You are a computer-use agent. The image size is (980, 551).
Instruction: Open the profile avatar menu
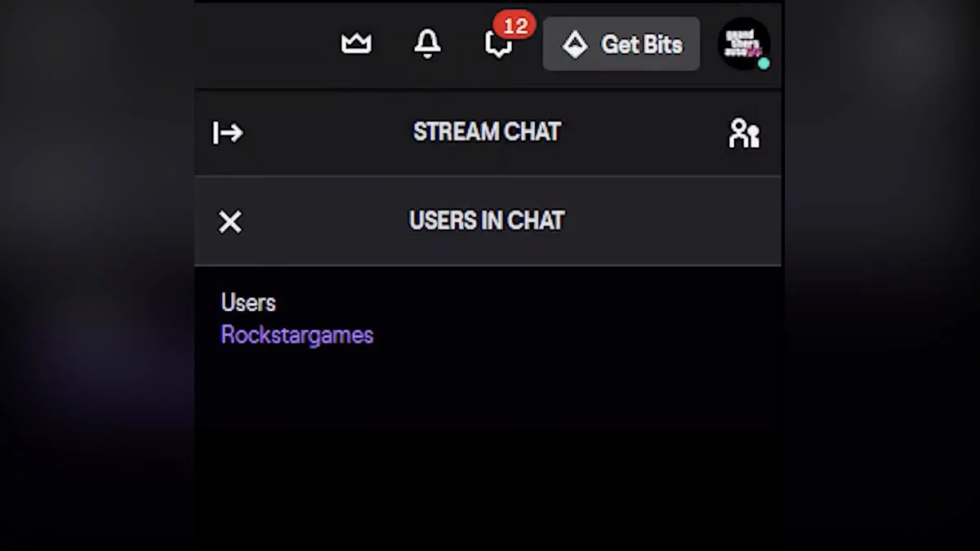point(743,43)
